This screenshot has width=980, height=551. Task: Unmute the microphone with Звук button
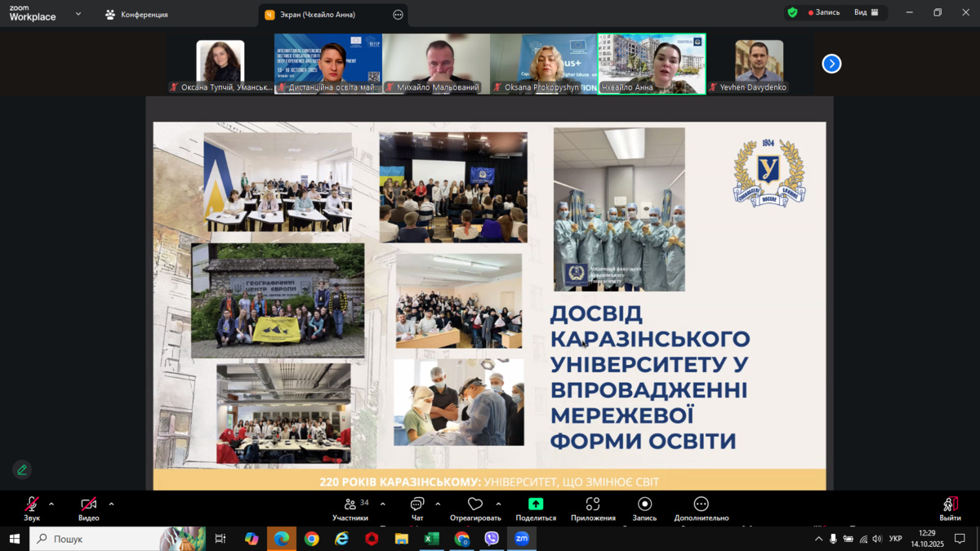point(31,504)
